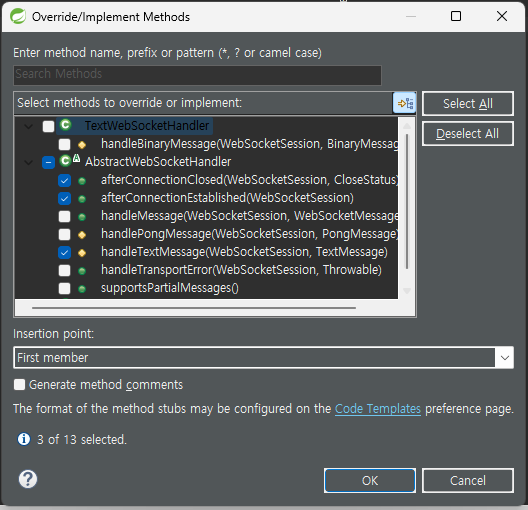
Task: Select the AbstractWebSocketHandler tree label
Action: point(158,162)
